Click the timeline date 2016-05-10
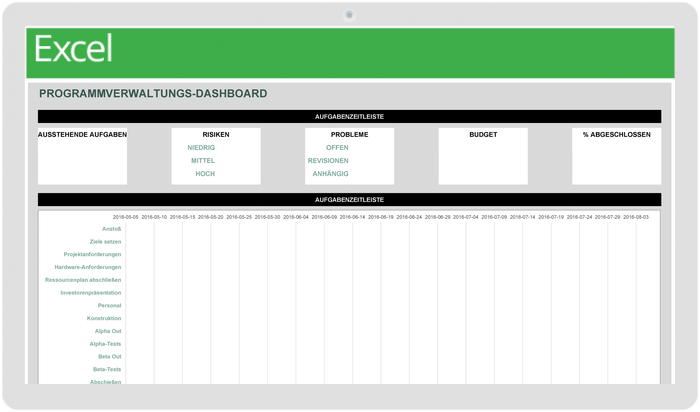 pos(154,217)
